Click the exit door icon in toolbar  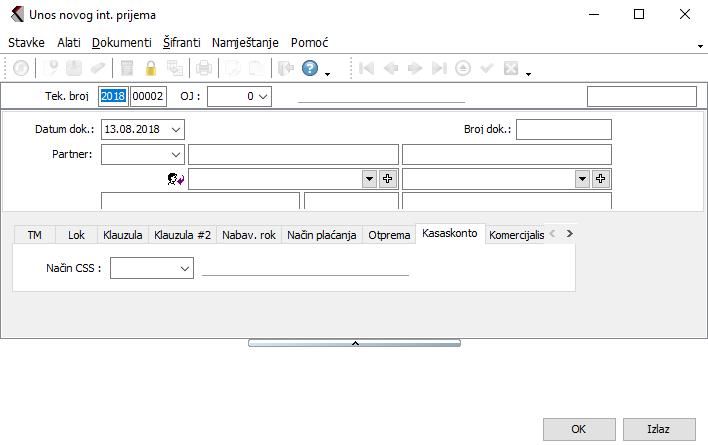284,69
